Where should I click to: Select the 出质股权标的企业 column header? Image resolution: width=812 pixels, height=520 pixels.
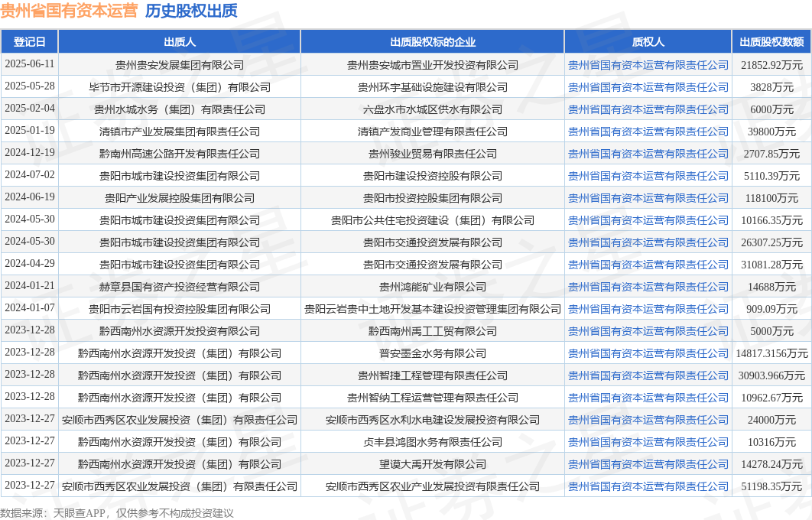[x=433, y=41]
